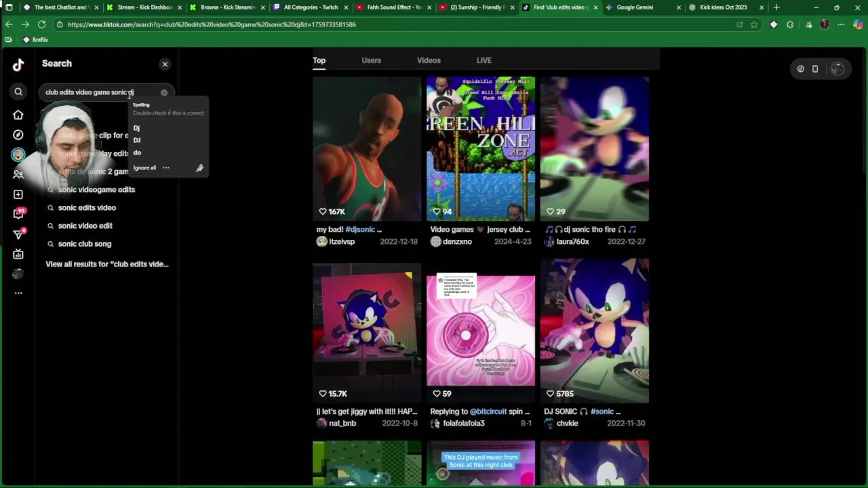Image resolution: width=868 pixels, height=488 pixels.
Task: Go to the Home feed icon
Action: (x=18, y=115)
